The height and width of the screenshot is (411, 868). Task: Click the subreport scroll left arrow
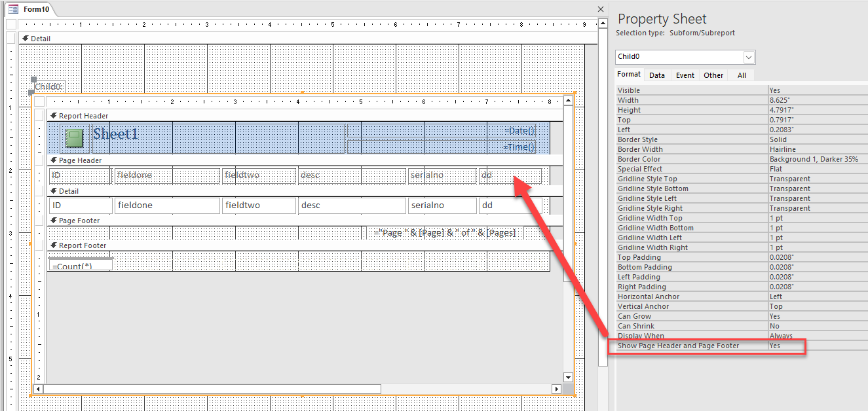click(38, 389)
